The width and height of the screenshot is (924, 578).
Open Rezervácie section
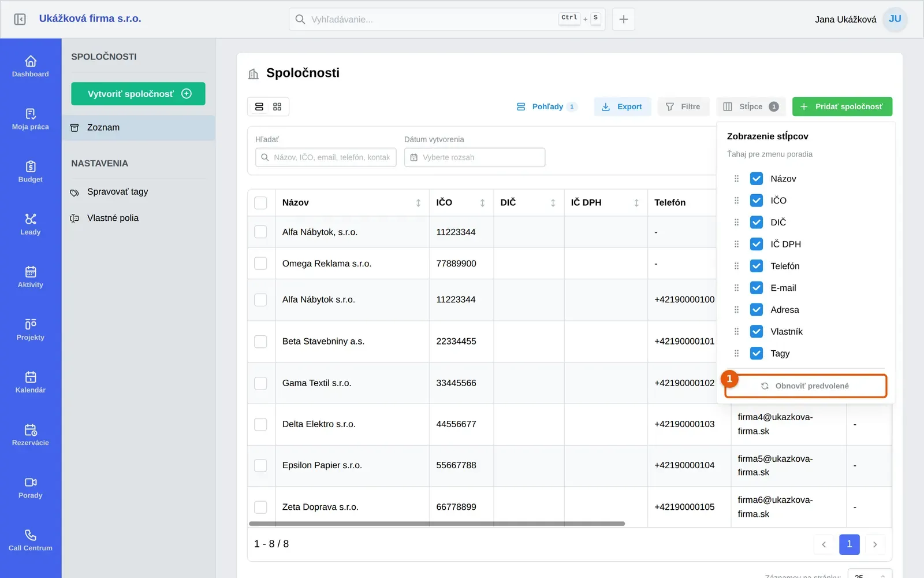pos(31,434)
